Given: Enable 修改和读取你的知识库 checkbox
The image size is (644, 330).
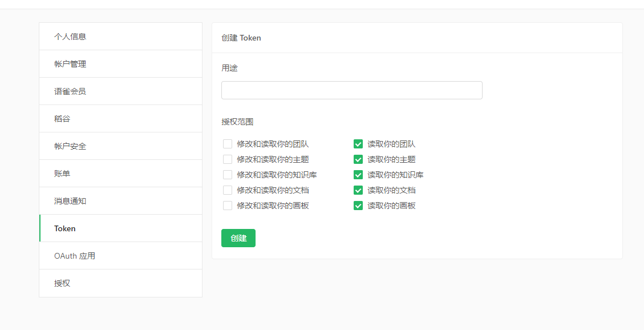Looking at the screenshot, I should [x=228, y=175].
